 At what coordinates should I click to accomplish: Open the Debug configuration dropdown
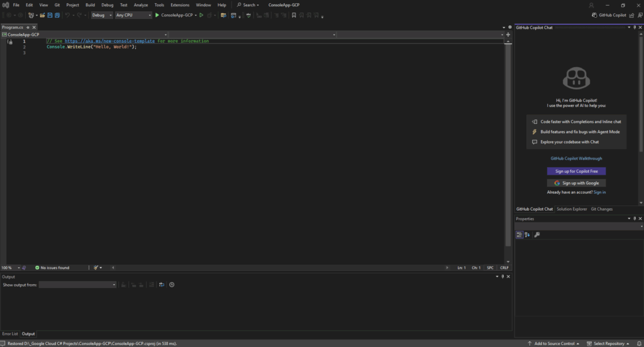pyautogui.click(x=101, y=15)
